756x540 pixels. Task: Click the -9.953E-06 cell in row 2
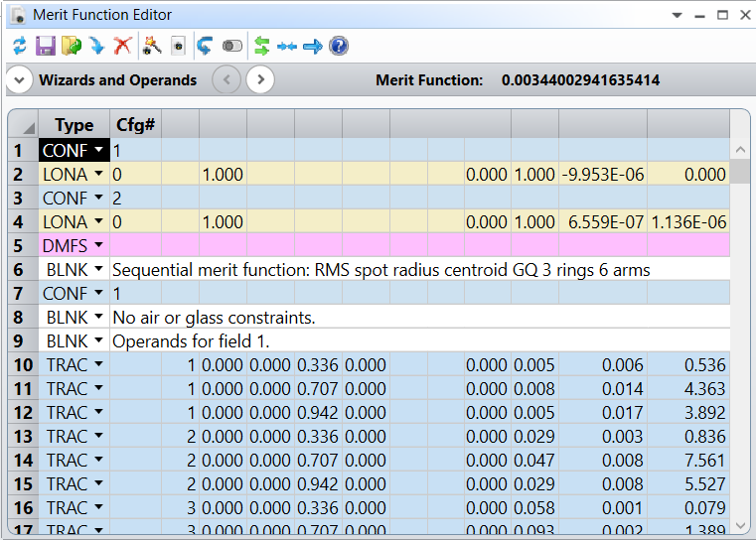(x=603, y=175)
